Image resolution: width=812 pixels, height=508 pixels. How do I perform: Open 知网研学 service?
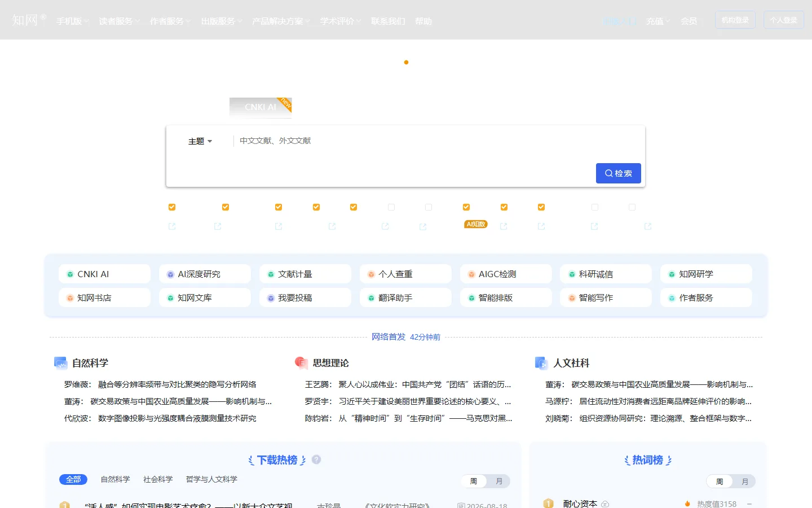click(x=706, y=274)
